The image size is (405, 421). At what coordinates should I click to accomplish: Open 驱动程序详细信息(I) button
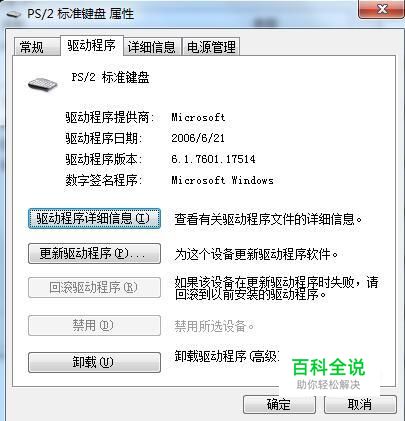[x=94, y=219]
